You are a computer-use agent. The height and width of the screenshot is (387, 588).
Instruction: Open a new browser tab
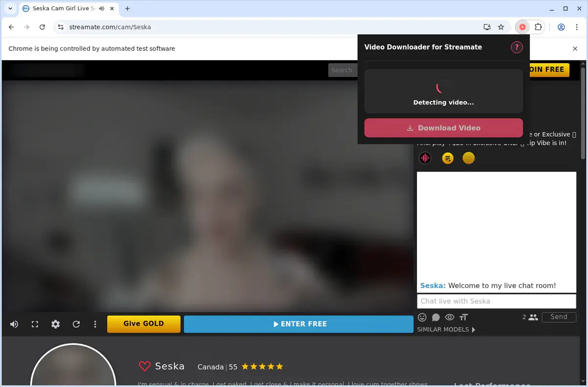coord(127,9)
